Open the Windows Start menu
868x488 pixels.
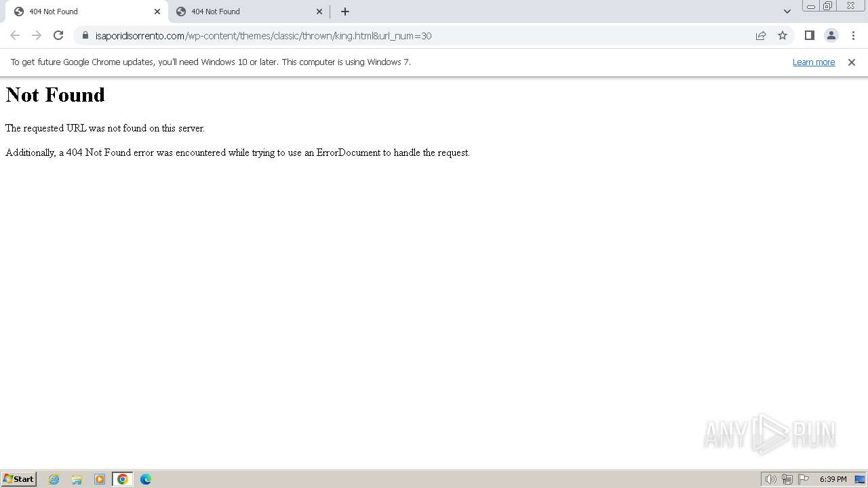(x=19, y=479)
